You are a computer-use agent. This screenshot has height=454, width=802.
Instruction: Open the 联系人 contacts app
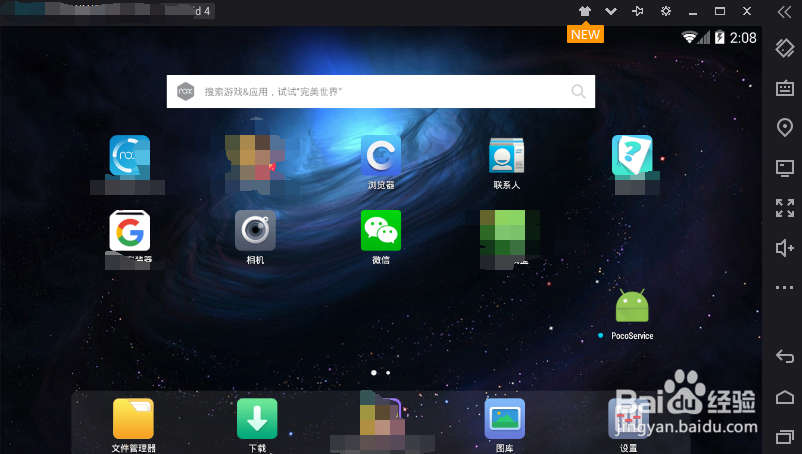506,156
